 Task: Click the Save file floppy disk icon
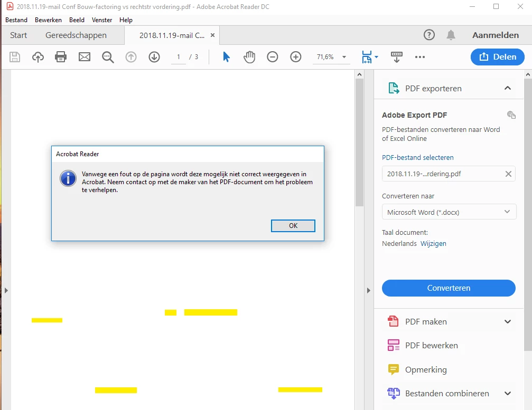tap(15, 57)
